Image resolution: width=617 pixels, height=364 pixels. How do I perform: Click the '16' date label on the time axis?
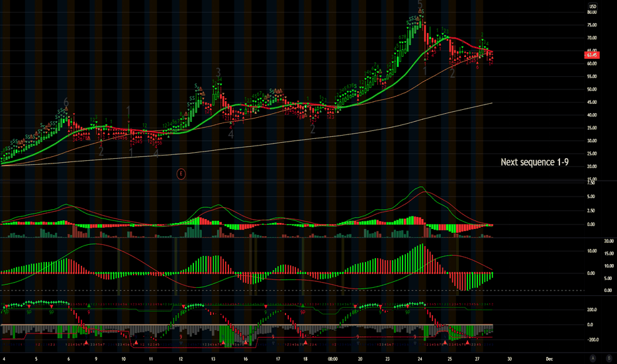coord(246,359)
